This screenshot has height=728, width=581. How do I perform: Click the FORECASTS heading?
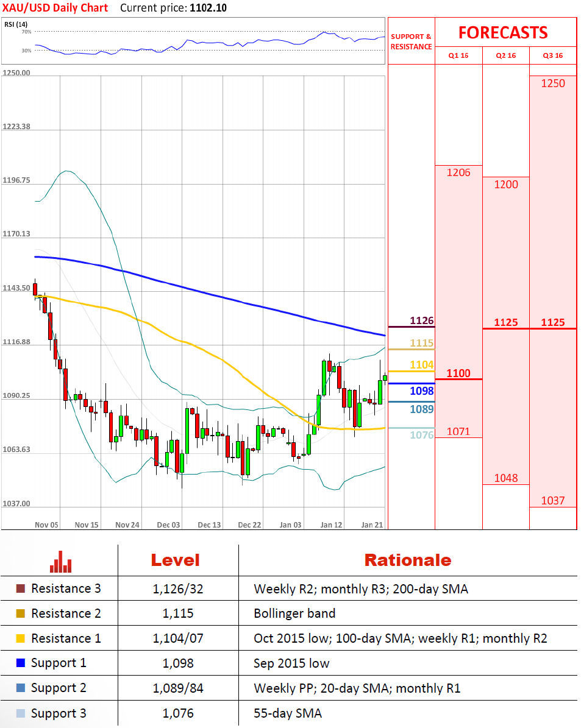[x=503, y=32]
